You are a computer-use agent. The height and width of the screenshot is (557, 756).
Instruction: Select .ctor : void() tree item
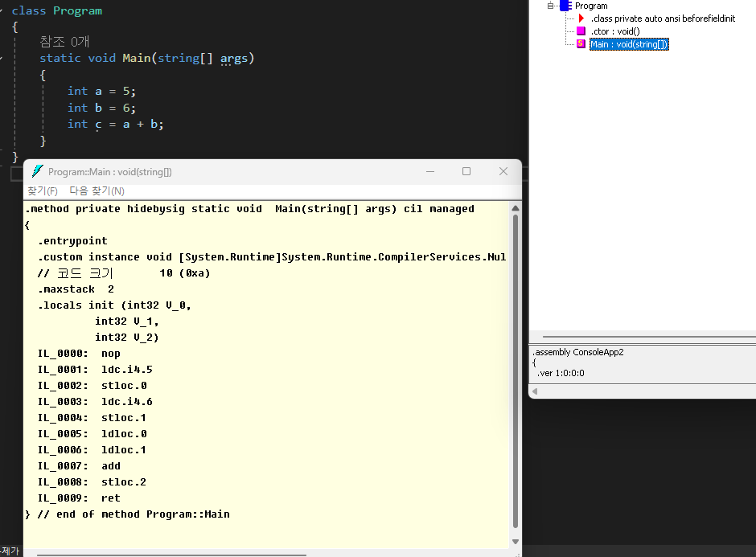coord(615,31)
